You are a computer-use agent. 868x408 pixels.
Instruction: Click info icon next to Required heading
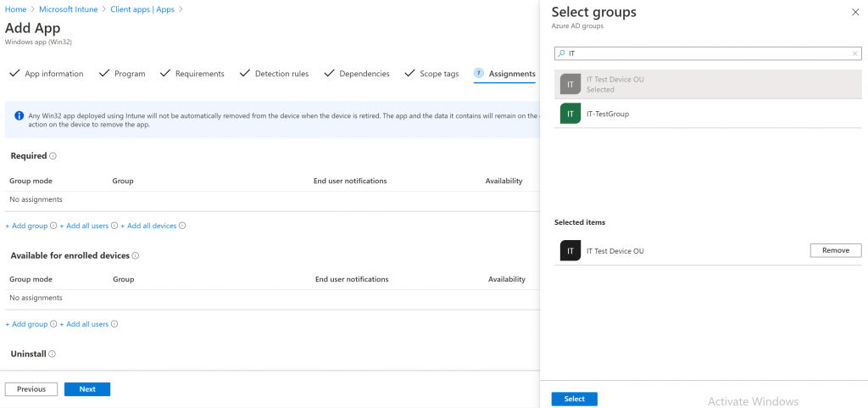(53, 156)
